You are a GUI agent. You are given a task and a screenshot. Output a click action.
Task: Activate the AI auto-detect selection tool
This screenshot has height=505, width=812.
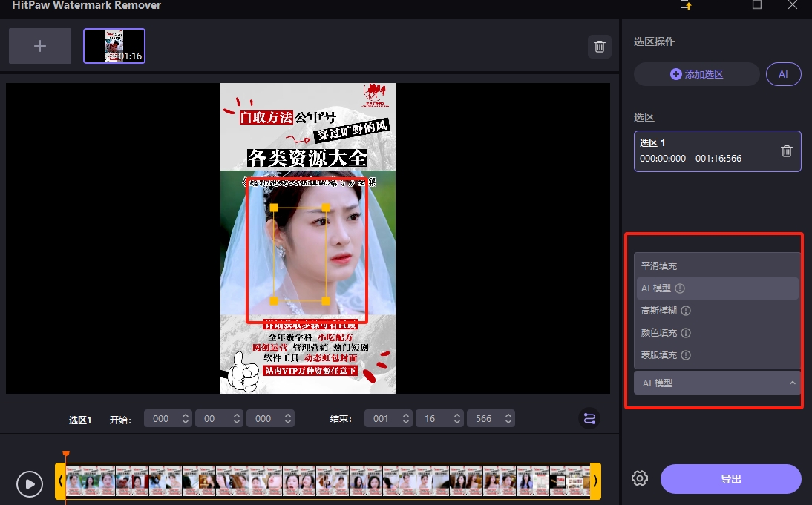tap(783, 74)
